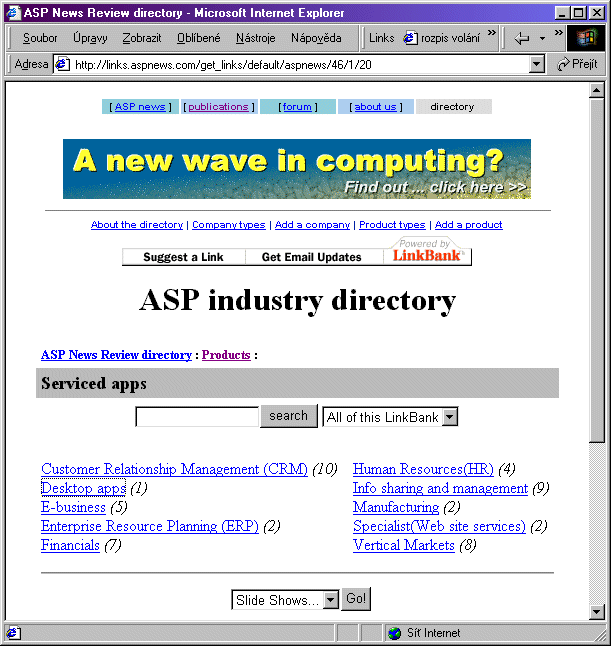Expand the Links bar overflow chevron
Screen dimensions: 611x646
tap(492, 33)
